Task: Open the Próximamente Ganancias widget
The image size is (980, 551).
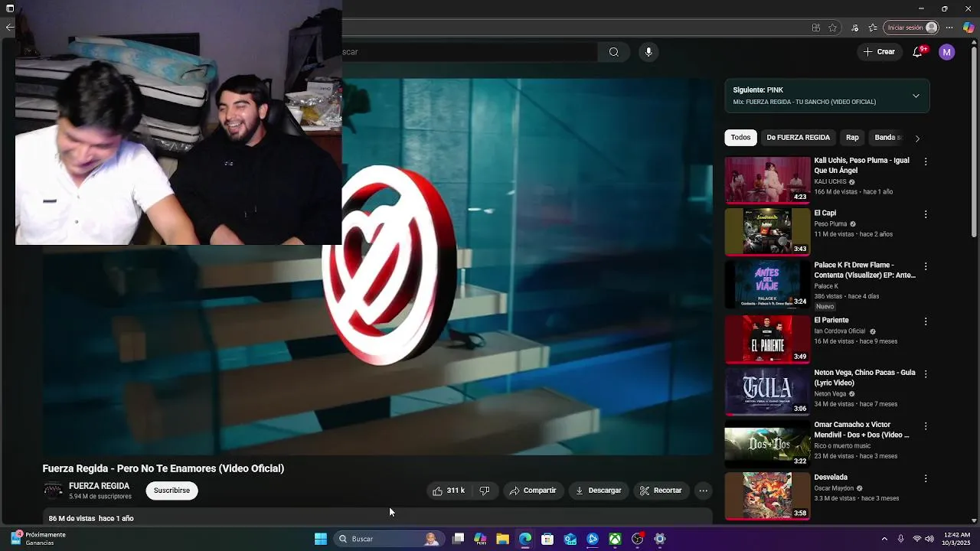Action: [38, 539]
